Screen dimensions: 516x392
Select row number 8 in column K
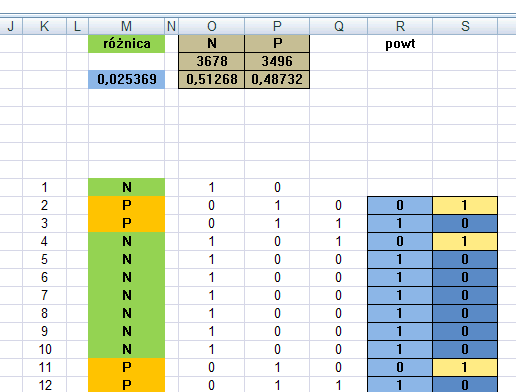click(44, 313)
